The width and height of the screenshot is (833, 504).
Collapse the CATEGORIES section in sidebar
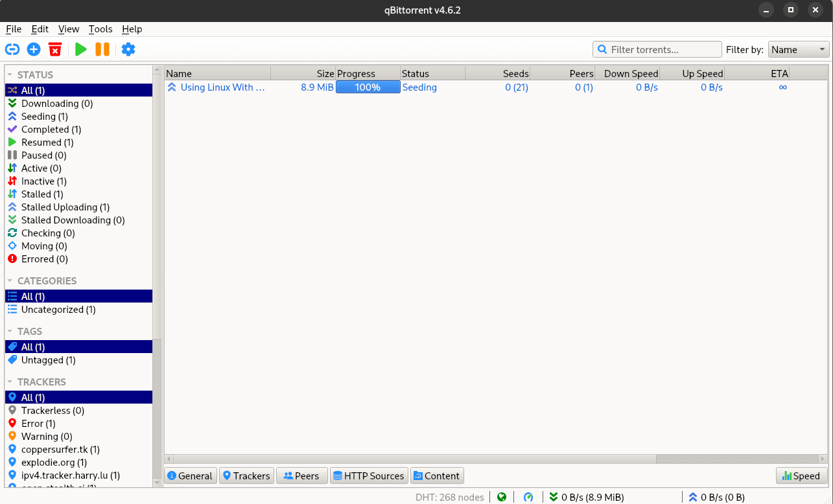click(x=10, y=281)
